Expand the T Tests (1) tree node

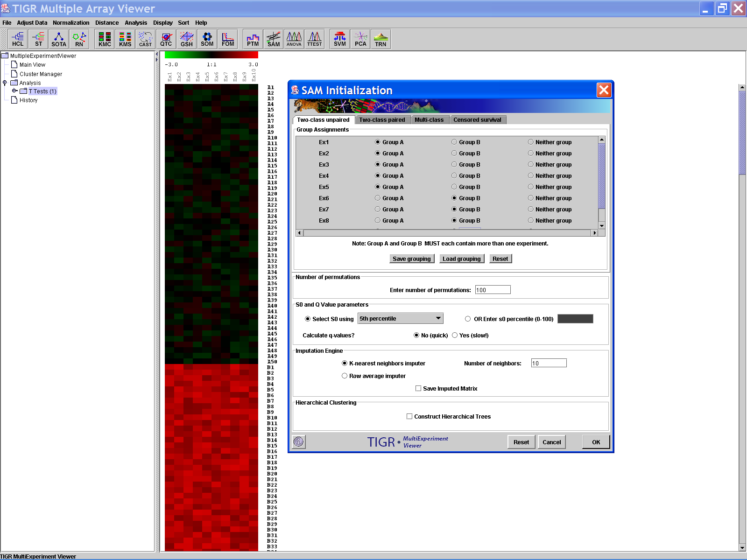[14, 91]
